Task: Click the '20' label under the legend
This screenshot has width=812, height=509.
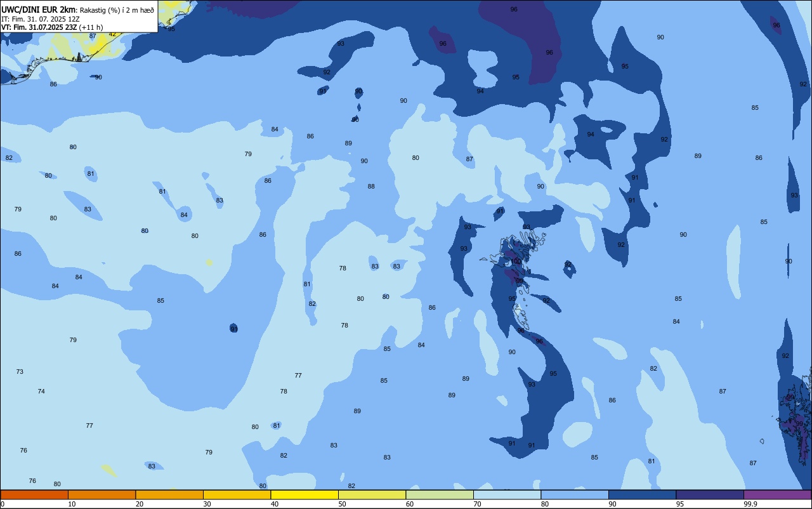Action: 140,504
